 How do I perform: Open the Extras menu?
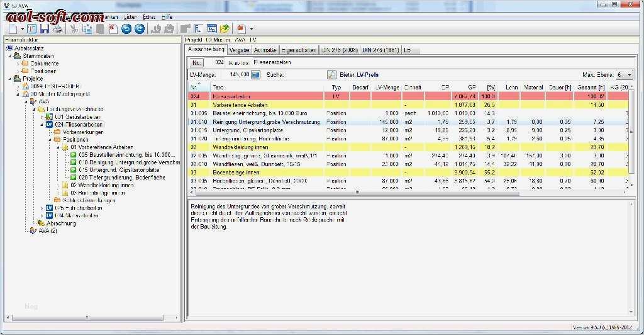click(149, 17)
